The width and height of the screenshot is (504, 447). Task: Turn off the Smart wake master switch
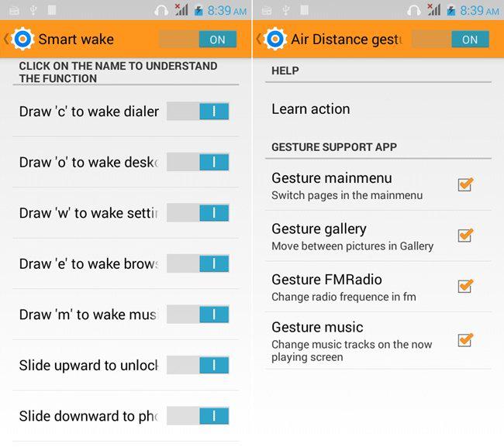tap(198, 40)
